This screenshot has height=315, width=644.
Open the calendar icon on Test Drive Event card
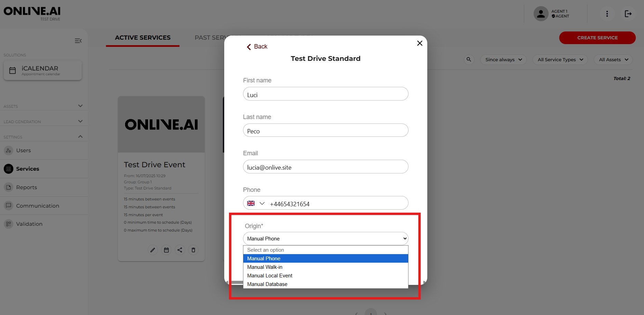(x=166, y=250)
